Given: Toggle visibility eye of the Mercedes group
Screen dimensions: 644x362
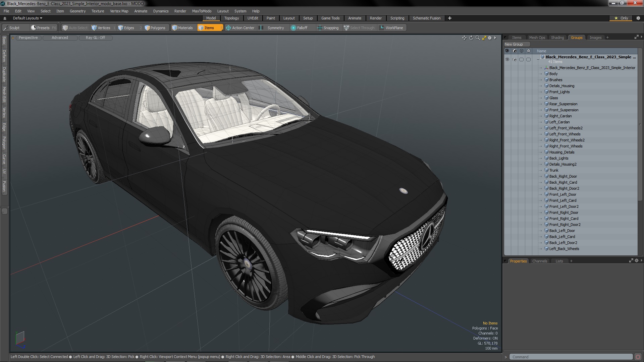Looking at the screenshot, I should pyautogui.click(x=507, y=59).
